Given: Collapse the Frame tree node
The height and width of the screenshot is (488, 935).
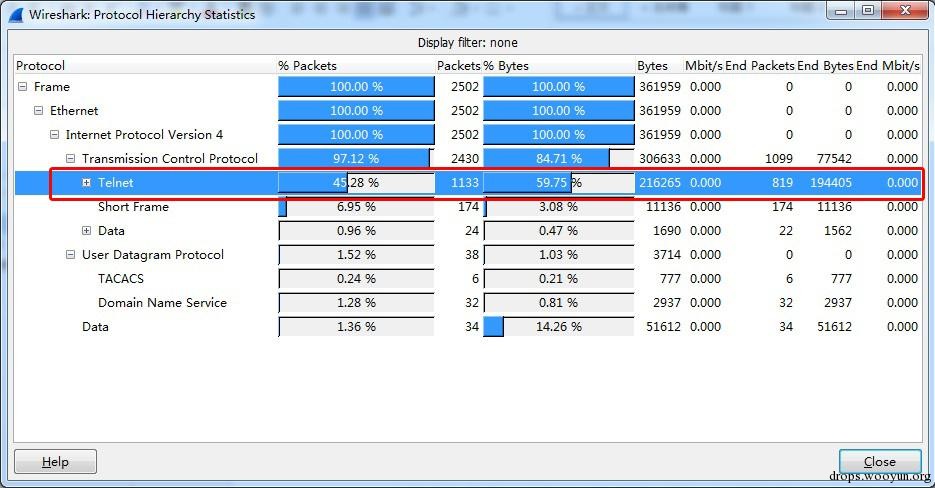Looking at the screenshot, I should click(23, 87).
